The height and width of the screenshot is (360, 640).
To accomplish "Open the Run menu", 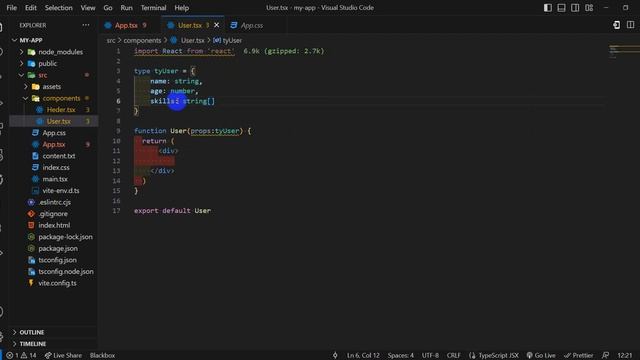I will (126, 8).
